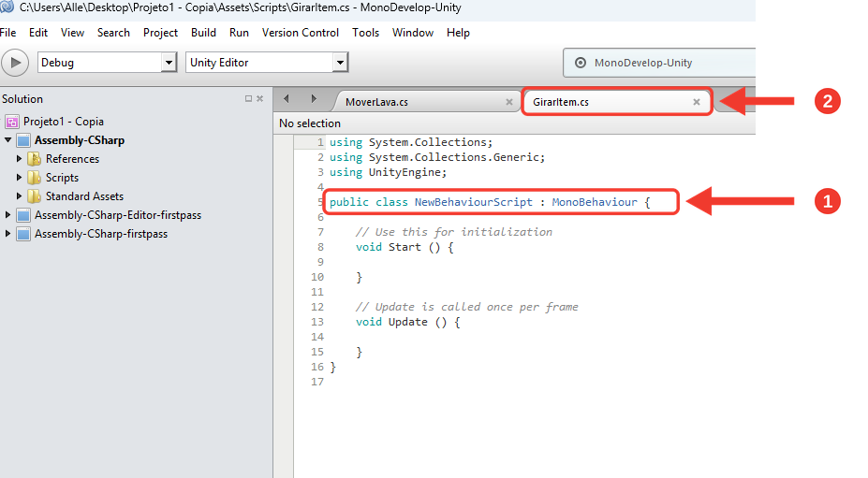Click the MonoDevelop-Unity status search box
Image resolution: width=868 pixels, height=478 pixels.
pos(659,63)
